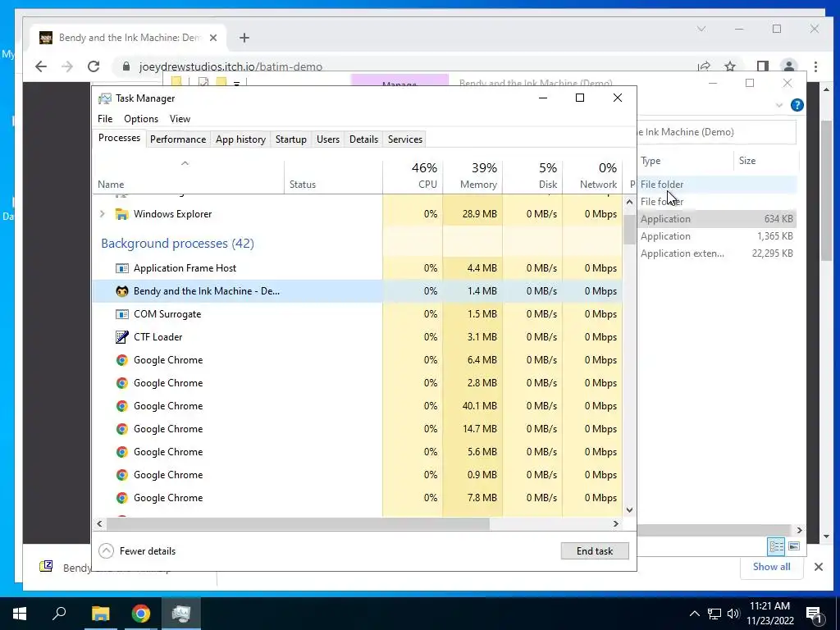Sort processes by Network column
Image resolution: width=840 pixels, height=630 pixels.
pyautogui.click(x=593, y=176)
